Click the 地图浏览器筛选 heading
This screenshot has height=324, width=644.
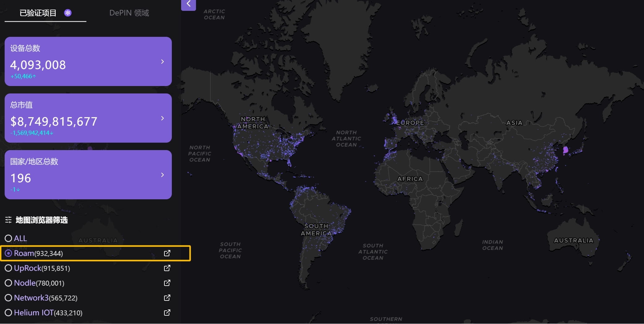point(41,220)
